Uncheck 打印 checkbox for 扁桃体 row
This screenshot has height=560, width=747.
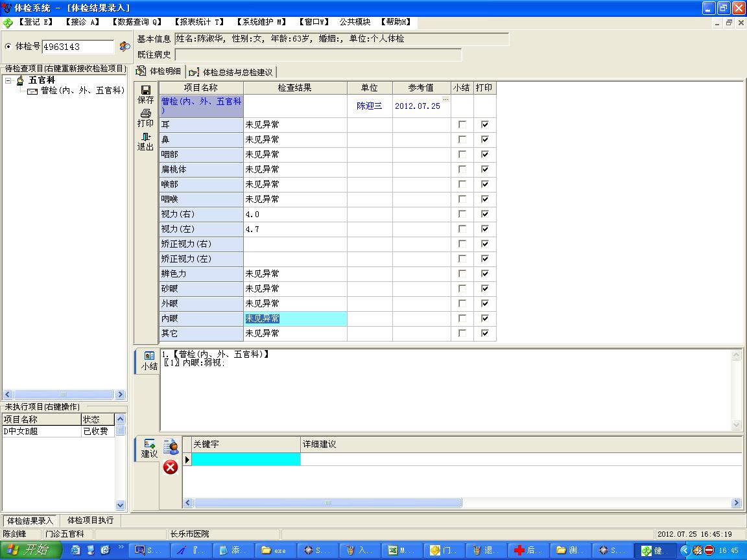tap(485, 170)
